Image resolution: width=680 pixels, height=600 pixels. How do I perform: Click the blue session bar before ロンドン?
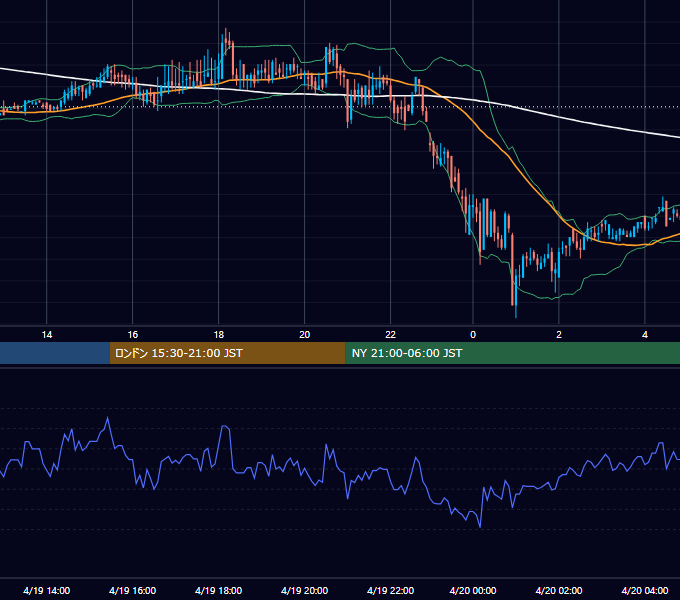[55, 353]
